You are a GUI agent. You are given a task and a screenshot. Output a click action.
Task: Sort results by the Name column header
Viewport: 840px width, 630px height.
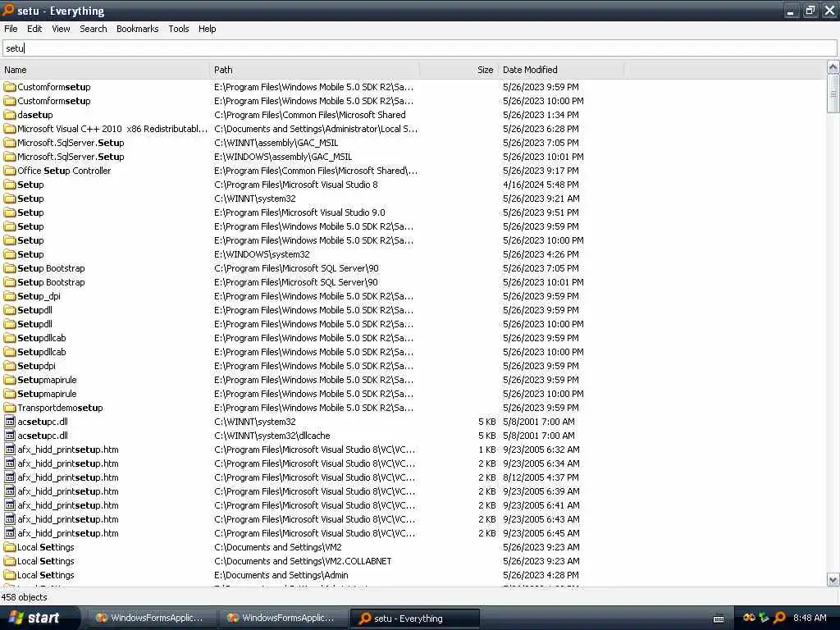(105, 70)
